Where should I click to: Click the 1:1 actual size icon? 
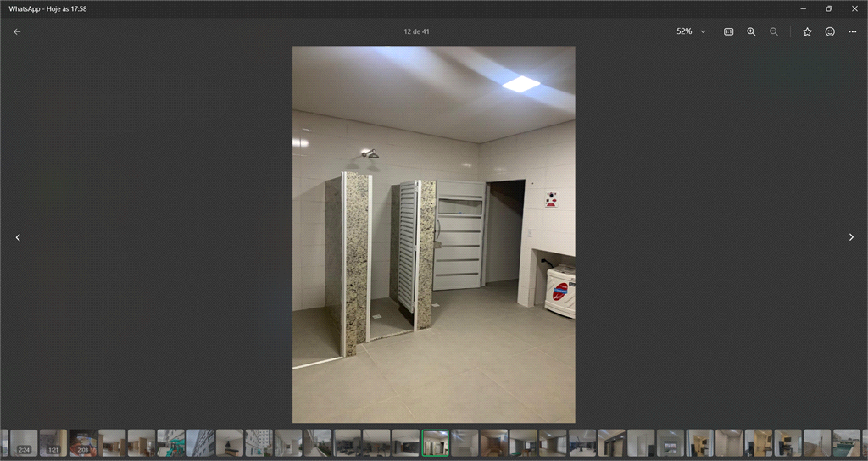click(728, 31)
